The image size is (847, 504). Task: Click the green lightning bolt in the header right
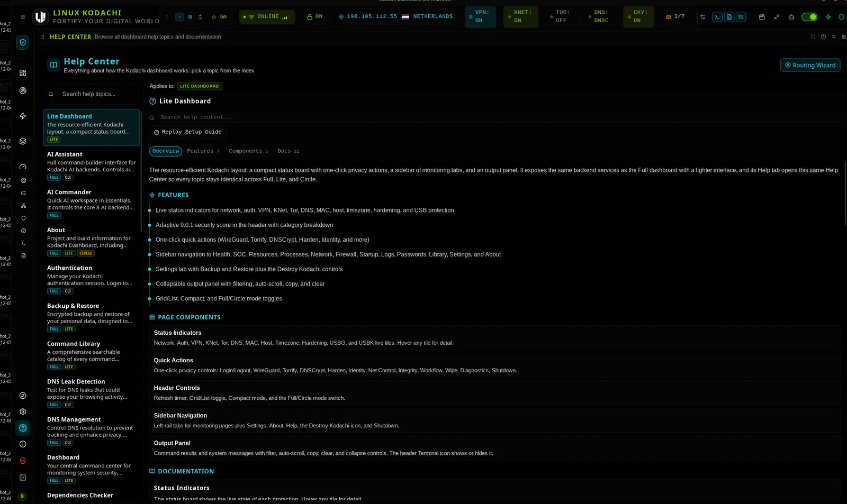coord(828,17)
